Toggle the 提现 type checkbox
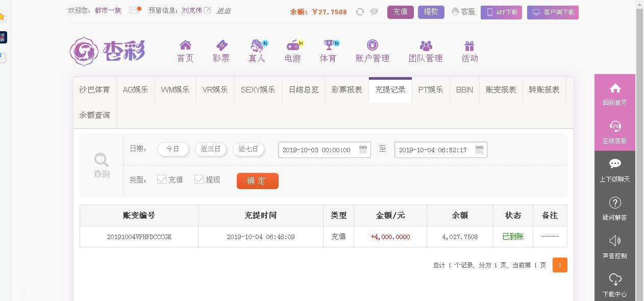644x301 pixels. [x=199, y=179]
